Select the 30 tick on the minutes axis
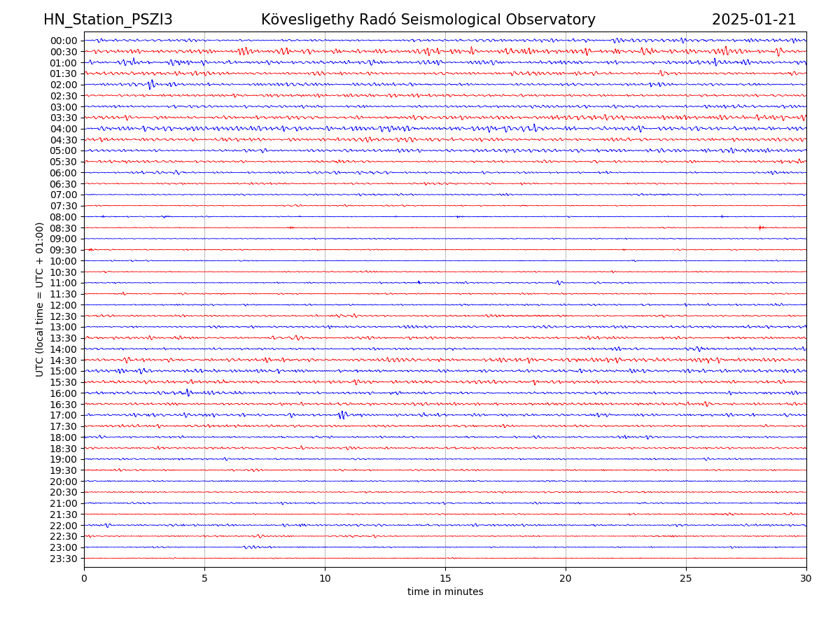The height and width of the screenshot is (630, 840). click(x=806, y=579)
